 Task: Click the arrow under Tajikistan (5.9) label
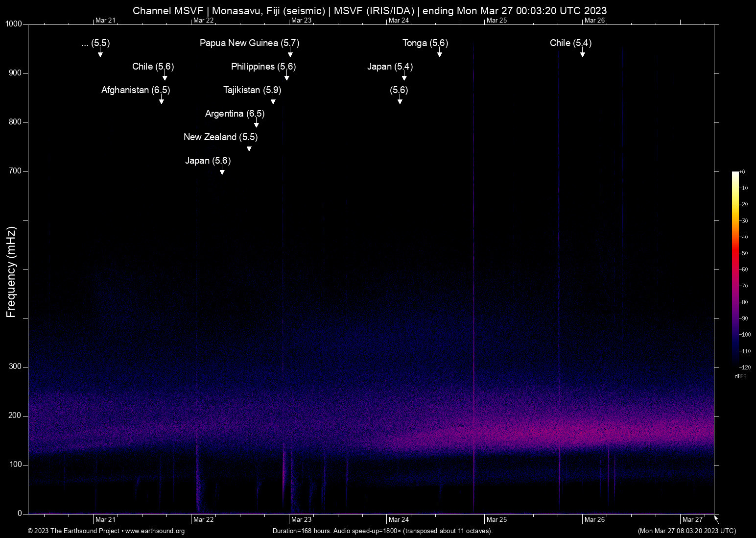click(x=273, y=100)
